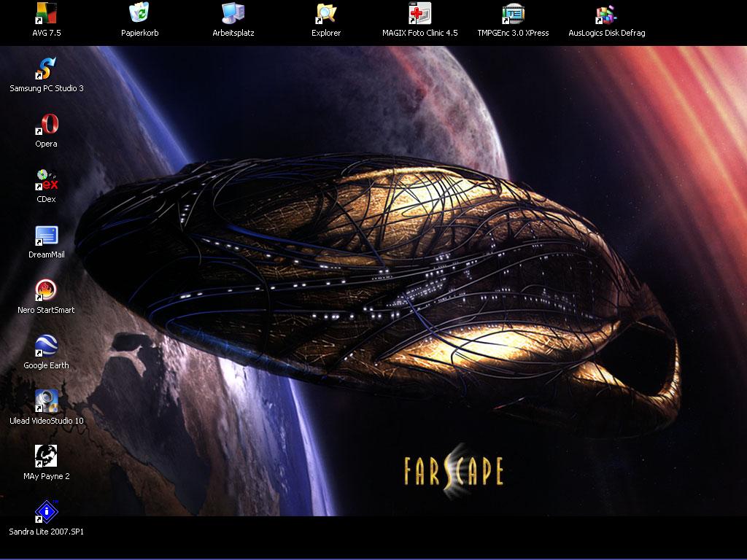The width and height of the screenshot is (747, 560).
Task: Select the MAGIX Foto Clinic 4.5 icon
Action: click(419, 14)
